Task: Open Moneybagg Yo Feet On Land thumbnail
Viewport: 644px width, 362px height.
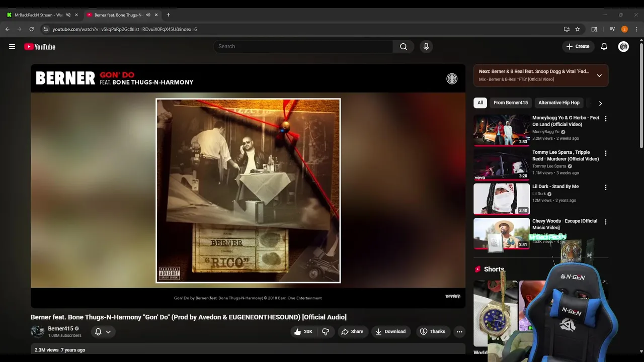Action: pyautogui.click(x=502, y=130)
